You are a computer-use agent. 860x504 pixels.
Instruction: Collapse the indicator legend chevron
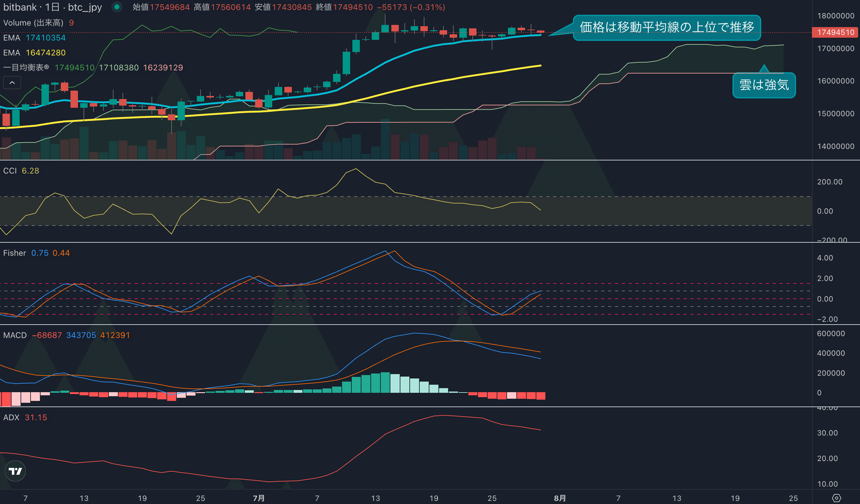12,83
